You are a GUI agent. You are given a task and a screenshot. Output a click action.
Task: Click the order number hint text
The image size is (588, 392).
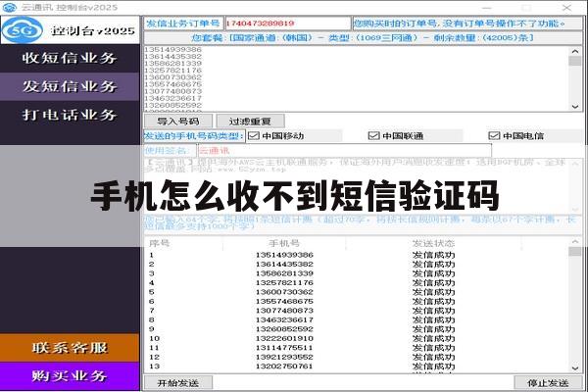pos(460,24)
